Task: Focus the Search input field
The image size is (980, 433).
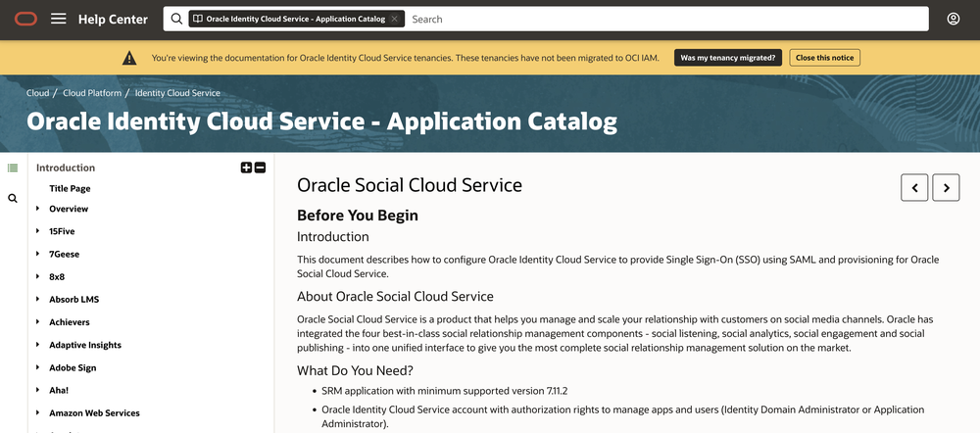Action: click(x=666, y=19)
